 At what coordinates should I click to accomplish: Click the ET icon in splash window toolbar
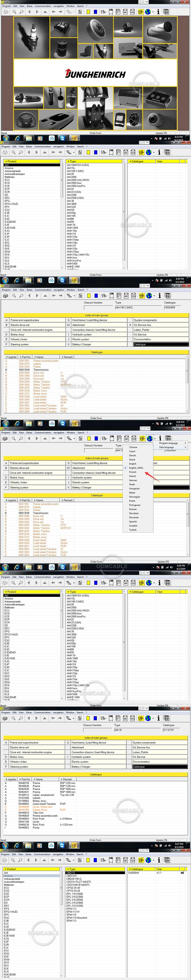click(118, 12)
